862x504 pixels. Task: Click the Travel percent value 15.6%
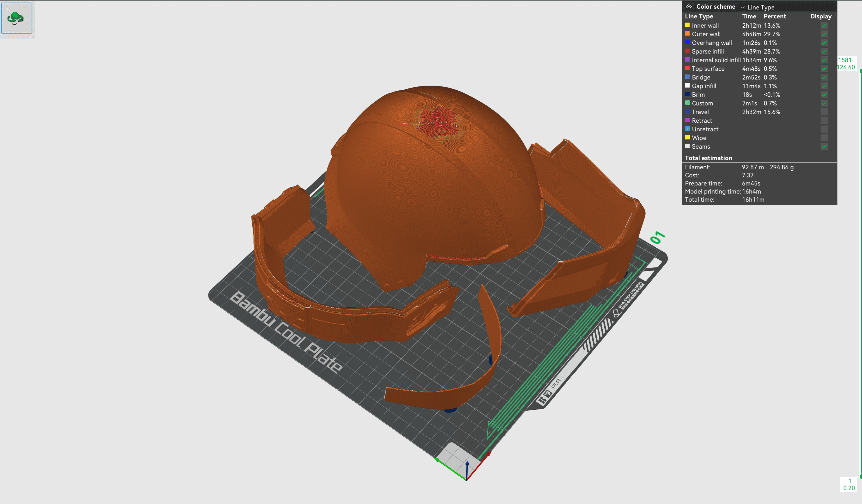tap(772, 112)
